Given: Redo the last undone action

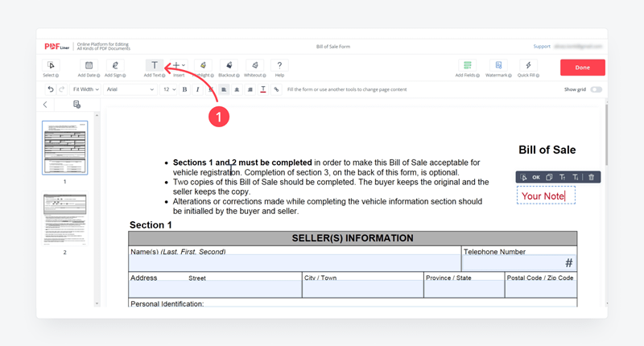Looking at the screenshot, I should pos(62,89).
